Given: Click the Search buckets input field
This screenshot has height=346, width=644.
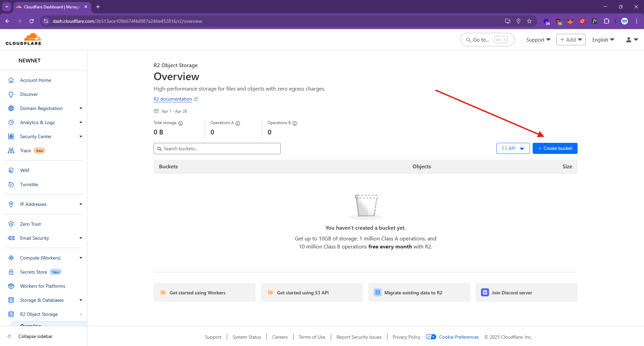Looking at the screenshot, I should (x=217, y=149).
